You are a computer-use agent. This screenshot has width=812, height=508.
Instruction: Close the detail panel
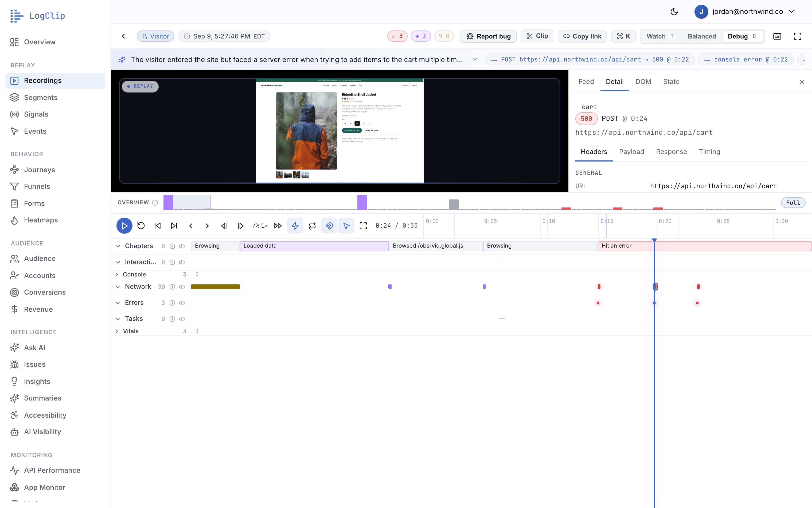pyautogui.click(x=802, y=82)
